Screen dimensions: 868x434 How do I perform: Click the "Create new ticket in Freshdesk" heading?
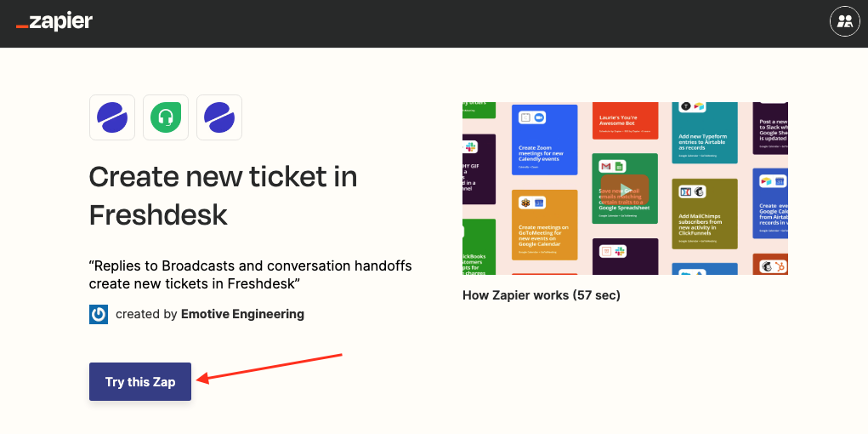(223, 197)
